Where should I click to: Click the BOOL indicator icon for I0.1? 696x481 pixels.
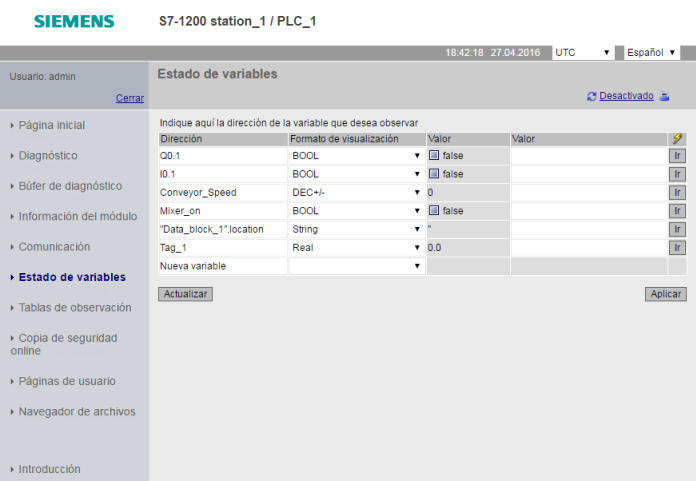[x=434, y=174]
